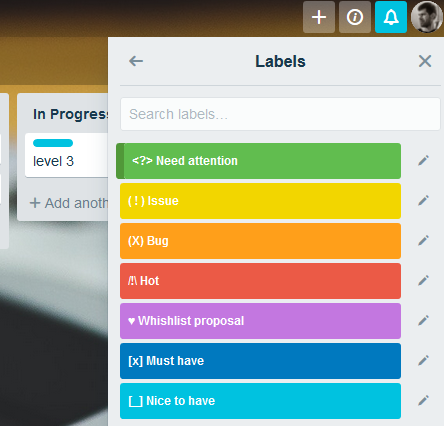
Task: Select the red Hot label
Action: coord(260,281)
